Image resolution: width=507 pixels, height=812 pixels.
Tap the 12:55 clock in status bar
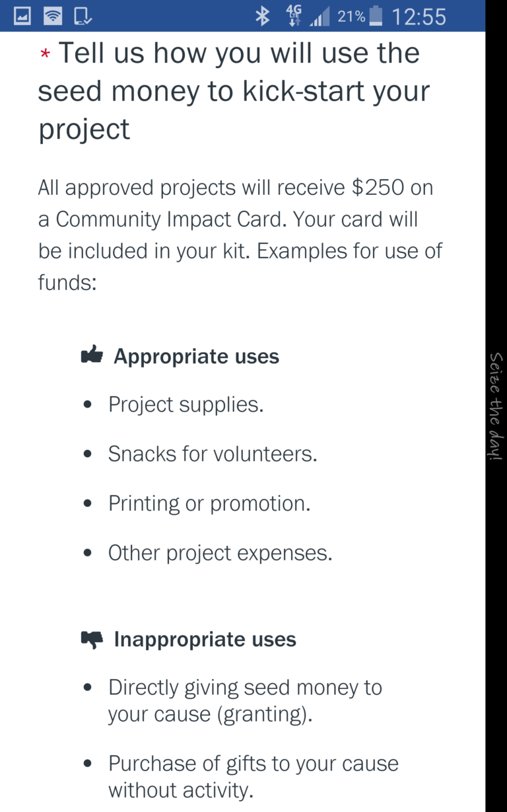(x=419, y=16)
